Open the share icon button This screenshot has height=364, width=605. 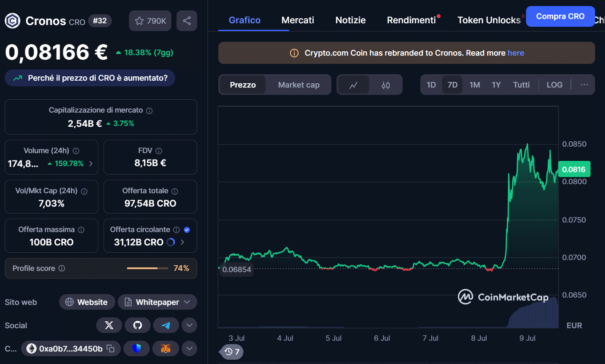coord(187,21)
